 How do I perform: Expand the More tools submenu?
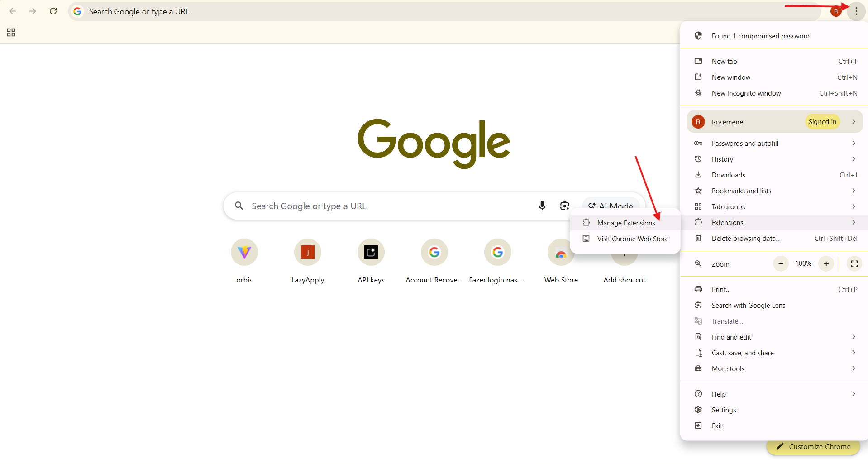(854, 368)
